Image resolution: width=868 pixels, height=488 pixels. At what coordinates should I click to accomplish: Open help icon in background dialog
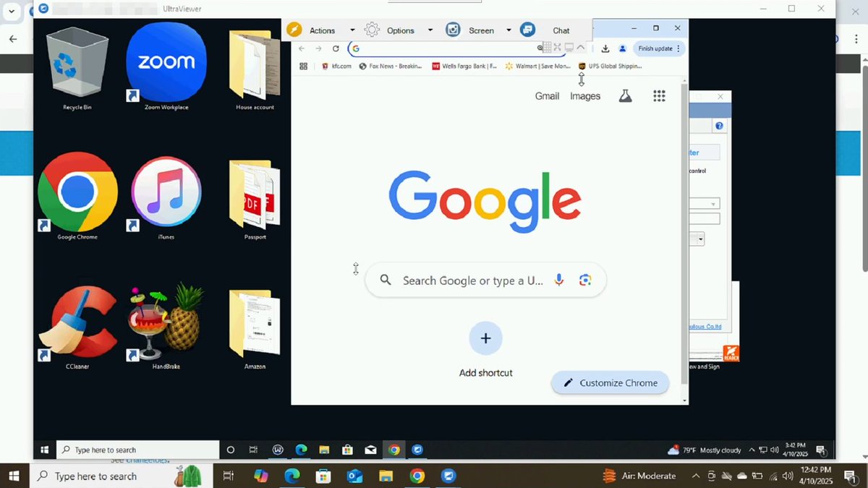pyautogui.click(x=719, y=126)
